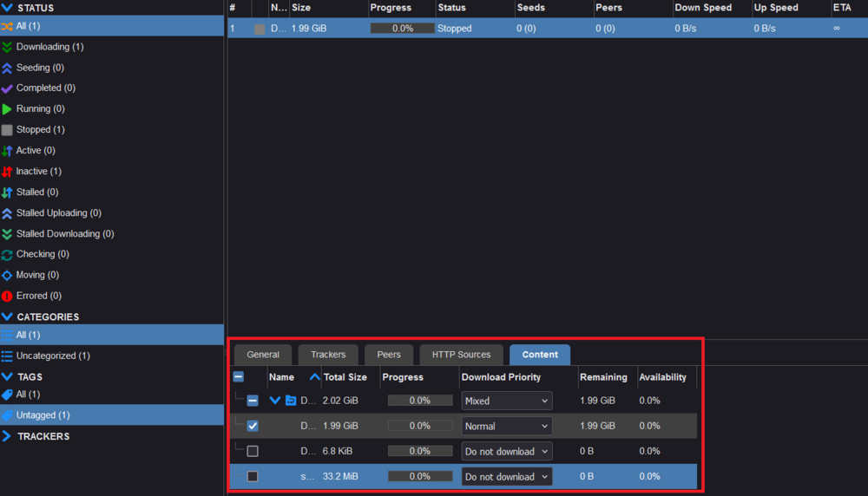Sort torrents by the Status column header
The width and height of the screenshot is (868, 496).
(x=475, y=8)
